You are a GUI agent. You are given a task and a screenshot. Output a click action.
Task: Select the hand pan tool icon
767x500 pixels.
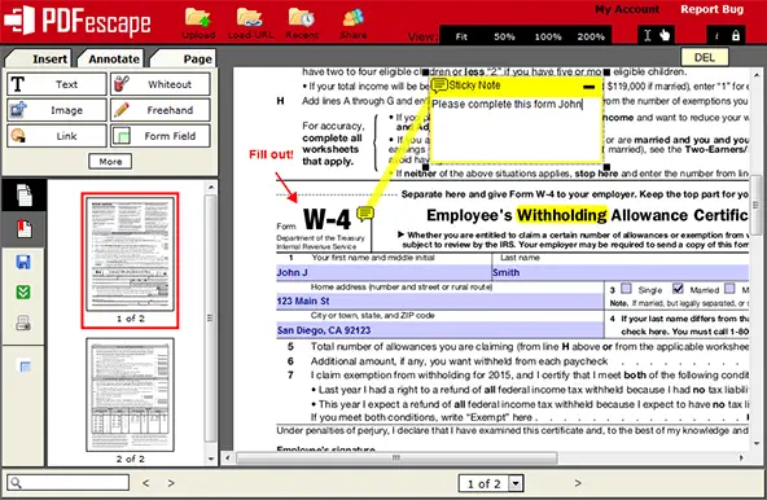pos(666,35)
